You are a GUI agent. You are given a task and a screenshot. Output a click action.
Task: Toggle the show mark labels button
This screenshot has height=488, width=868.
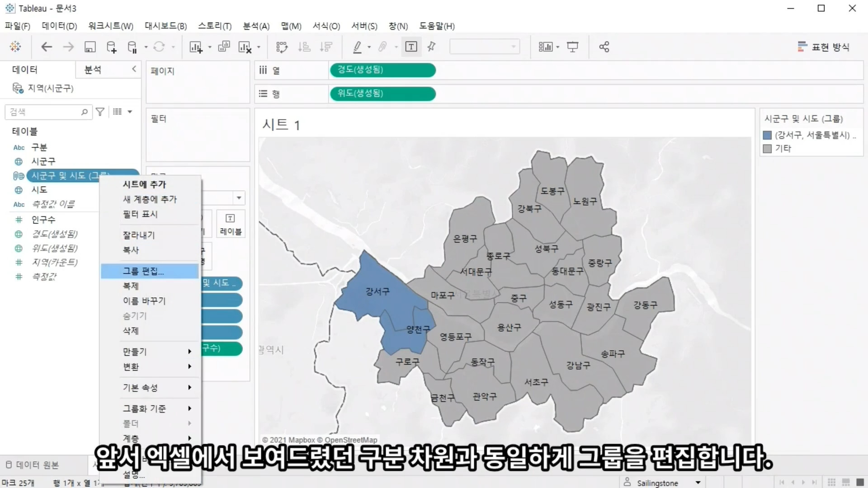point(411,47)
